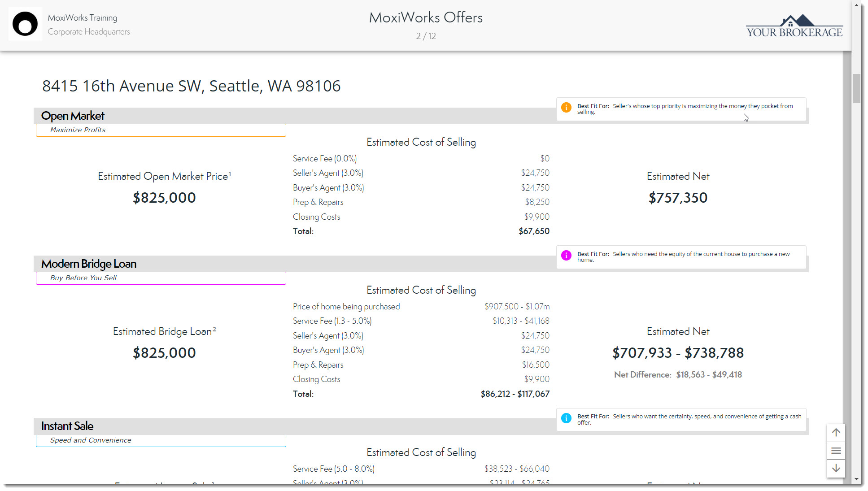Click the Your Brokerage house logo
The image size is (868, 491).
pyautogui.click(x=794, y=26)
